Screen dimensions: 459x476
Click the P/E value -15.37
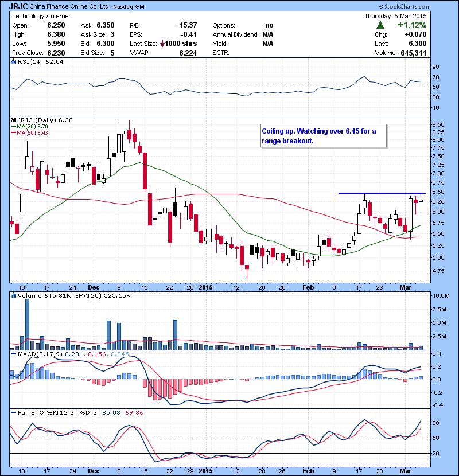(187, 25)
